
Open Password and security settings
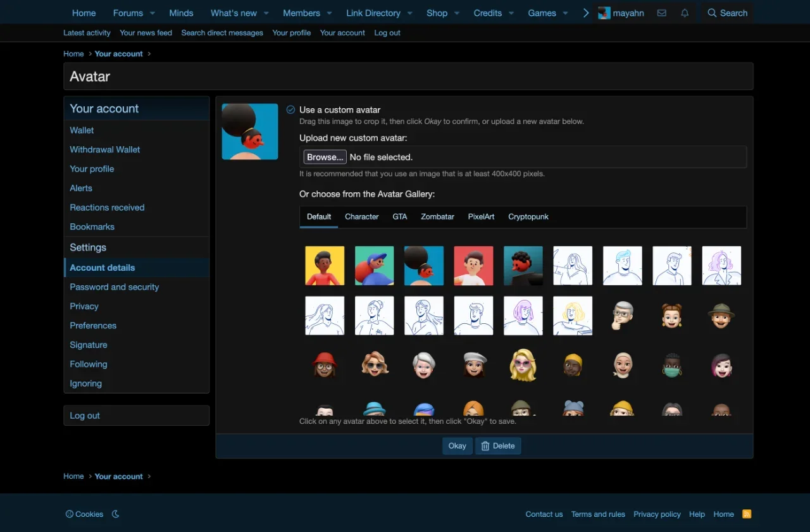(114, 287)
